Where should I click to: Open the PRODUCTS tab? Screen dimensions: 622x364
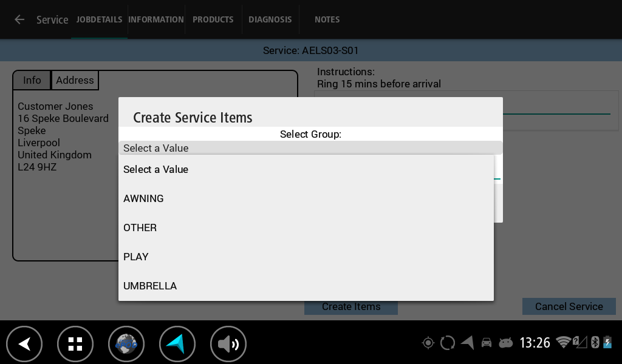tap(213, 19)
